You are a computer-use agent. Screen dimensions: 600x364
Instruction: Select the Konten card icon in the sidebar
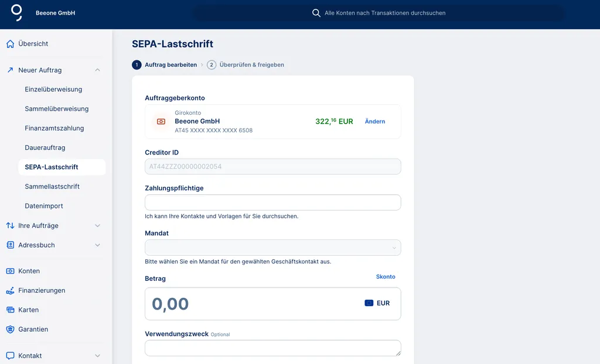pos(9,271)
